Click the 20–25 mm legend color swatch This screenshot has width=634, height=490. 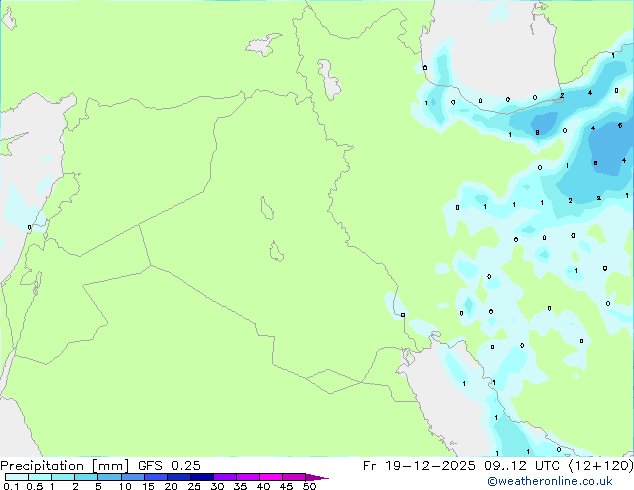tap(179, 477)
